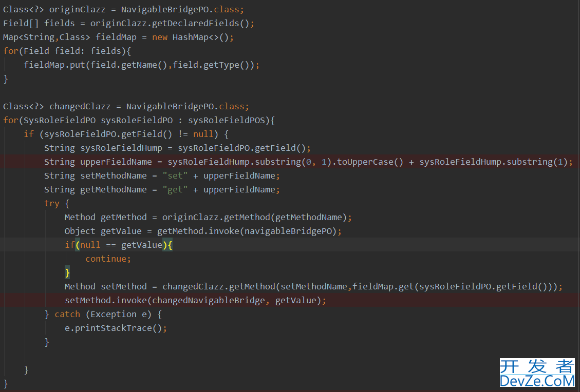This screenshot has width=580, height=392.
Task: Click the HashMap<>() constructor
Action: click(200, 37)
